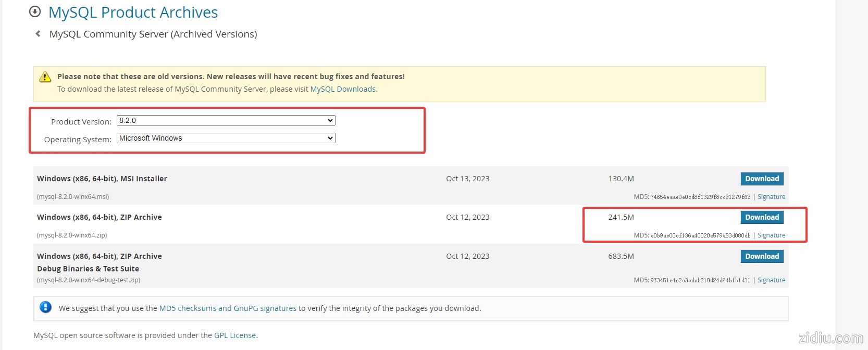Open MD5 checksums and GnuPG signatures link
Viewport: 868px width, 350px height.
click(x=228, y=308)
